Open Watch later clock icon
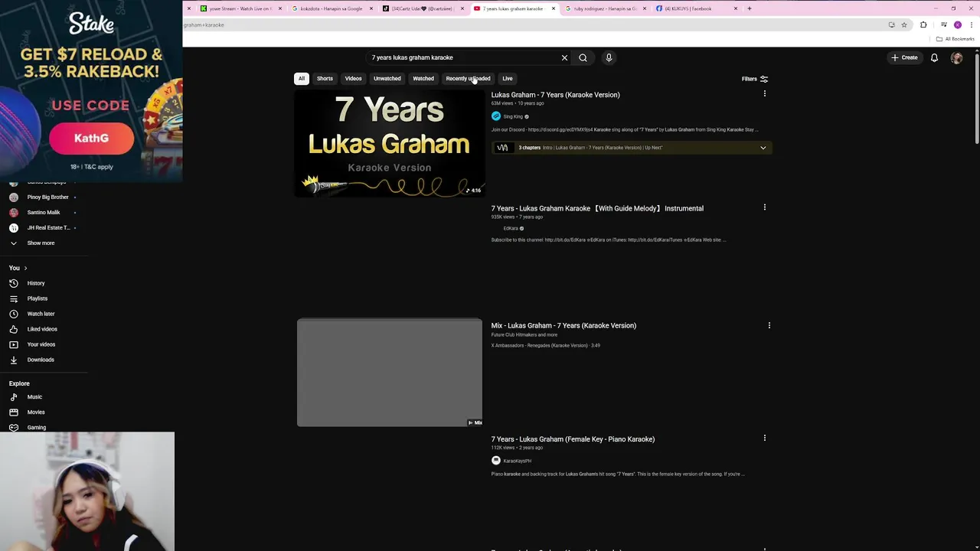The image size is (980, 551). click(14, 314)
